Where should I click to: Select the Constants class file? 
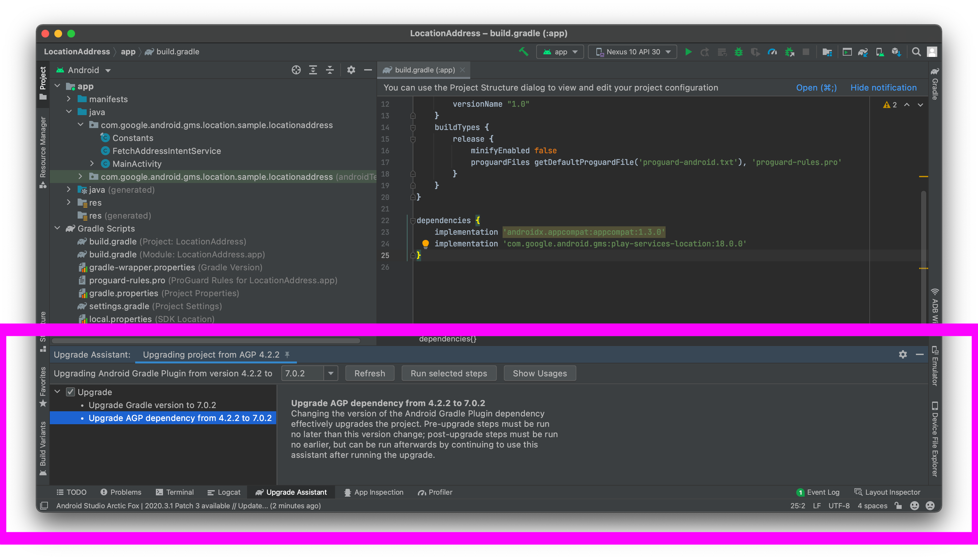click(x=133, y=138)
